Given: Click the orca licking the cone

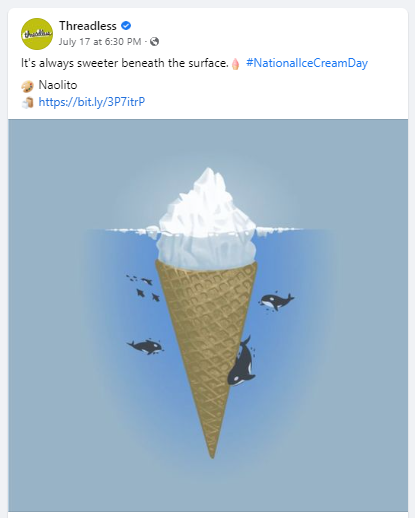Looking at the screenshot, I should tap(242, 362).
